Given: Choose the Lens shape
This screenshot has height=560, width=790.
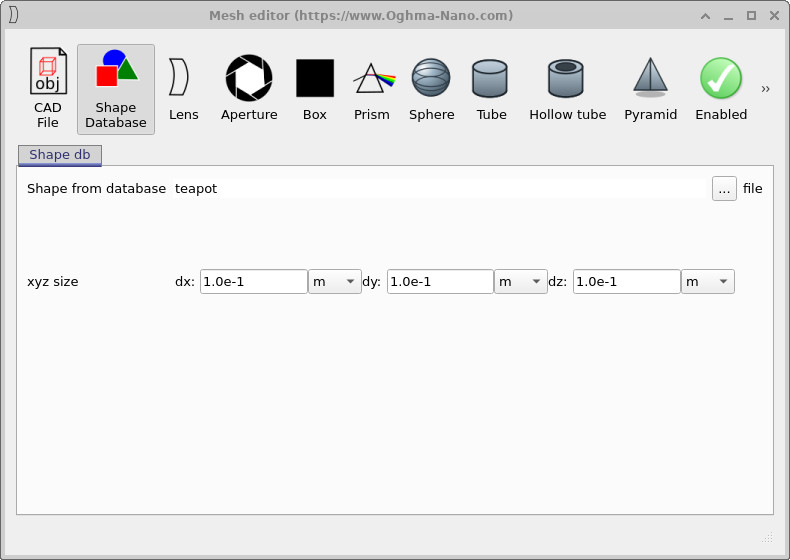Looking at the screenshot, I should coord(183,89).
